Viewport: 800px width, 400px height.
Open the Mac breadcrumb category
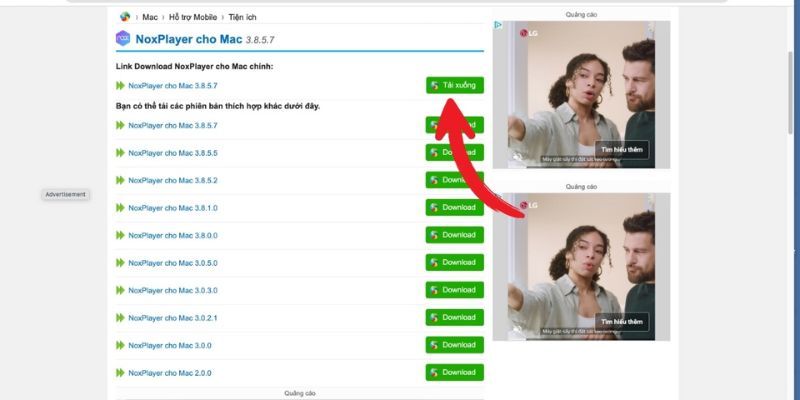pyautogui.click(x=150, y=17)
